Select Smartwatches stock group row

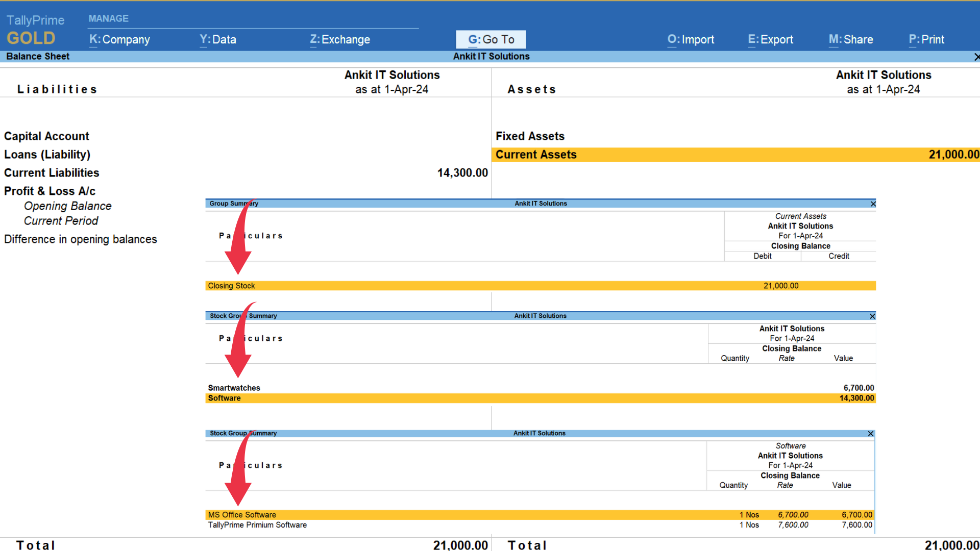[541, 388]
